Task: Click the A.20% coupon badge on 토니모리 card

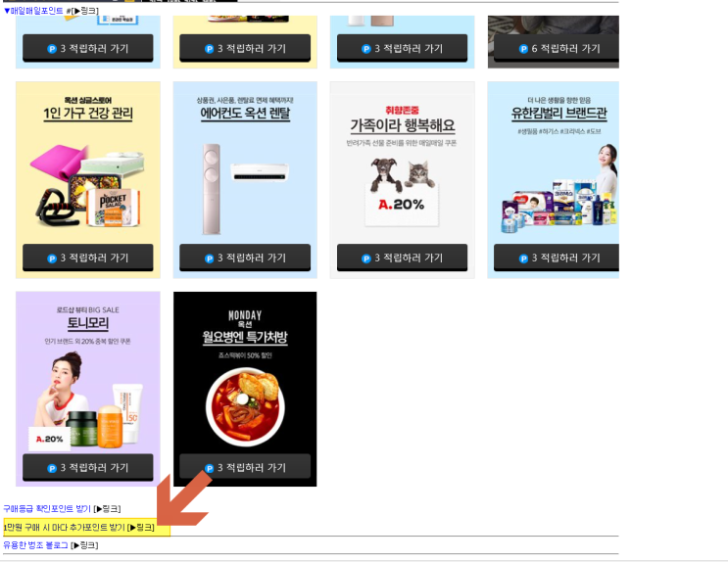Action: (x=50, y=439)
